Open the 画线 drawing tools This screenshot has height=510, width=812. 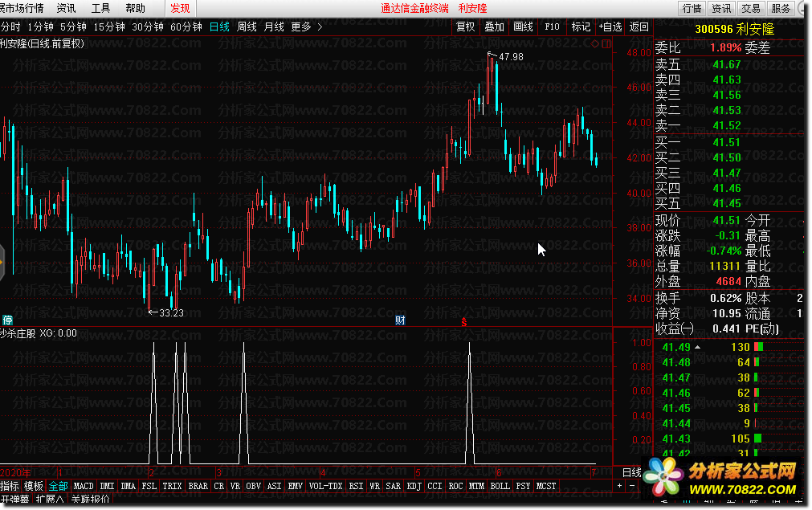(523, 27)
